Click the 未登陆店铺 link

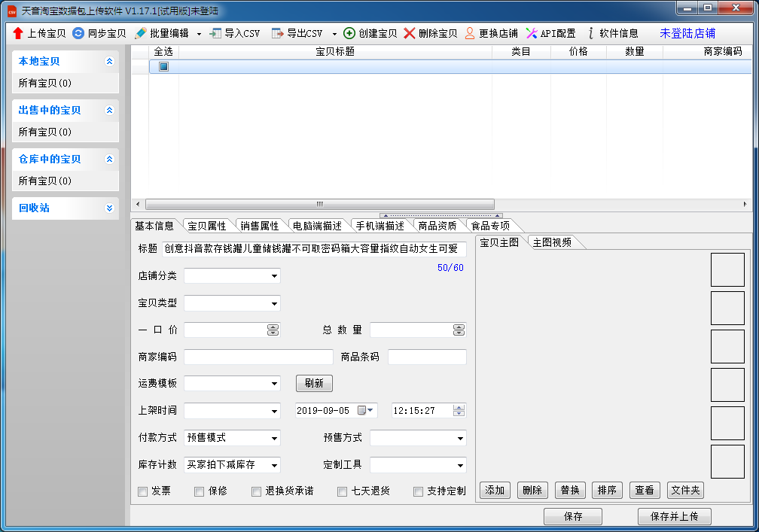tap(687, 33)
